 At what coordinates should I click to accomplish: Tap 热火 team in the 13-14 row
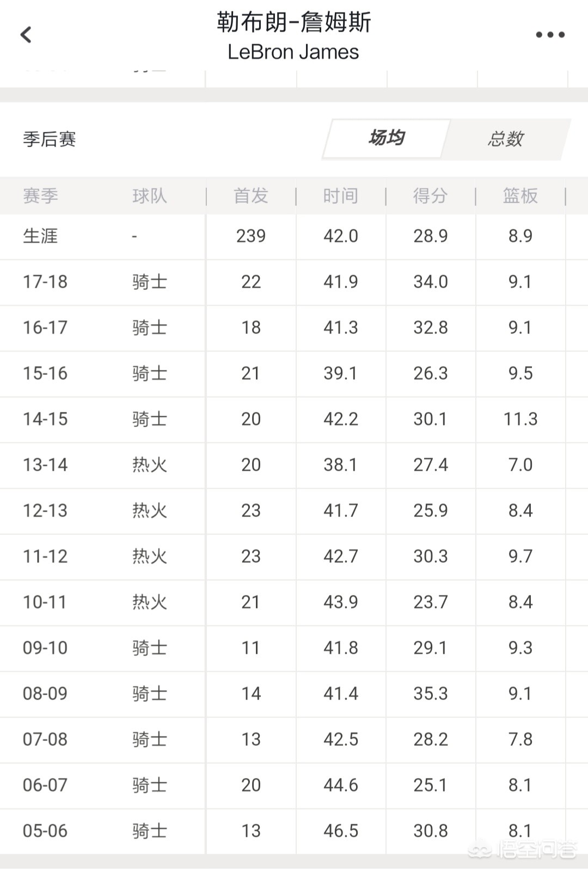[149, 465]
